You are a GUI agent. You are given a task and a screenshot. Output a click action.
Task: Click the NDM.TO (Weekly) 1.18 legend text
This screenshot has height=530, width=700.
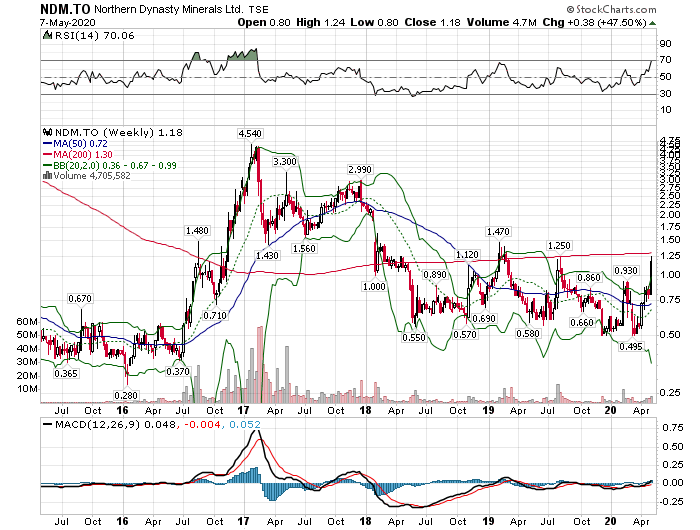pos(119,133)
